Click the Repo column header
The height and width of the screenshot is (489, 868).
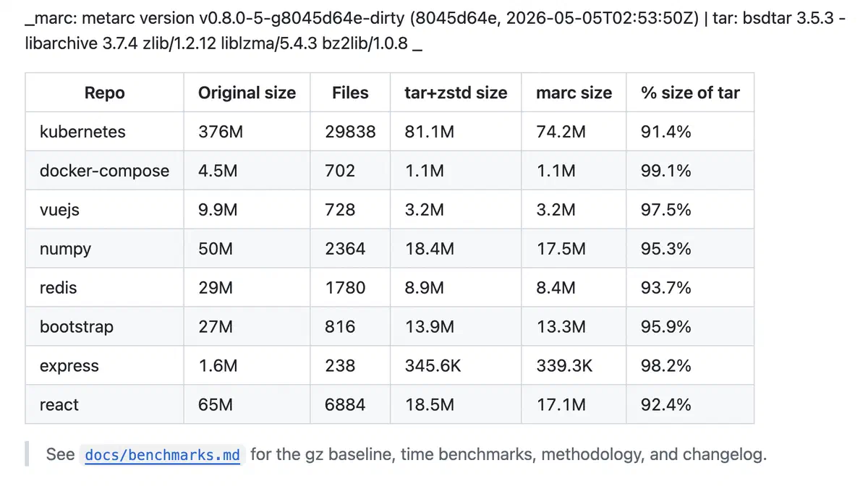pyautogui.click(x=105, y=93)
